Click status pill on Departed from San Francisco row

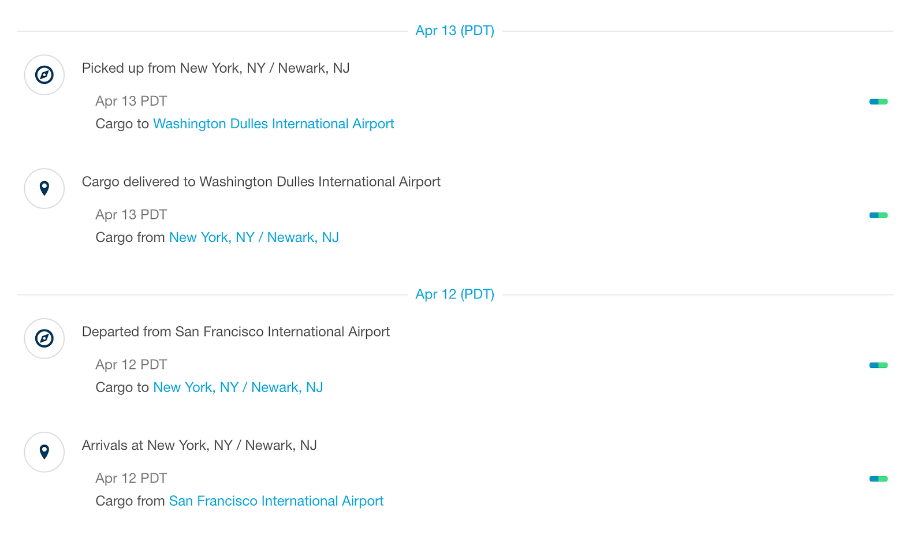(878, 365)
